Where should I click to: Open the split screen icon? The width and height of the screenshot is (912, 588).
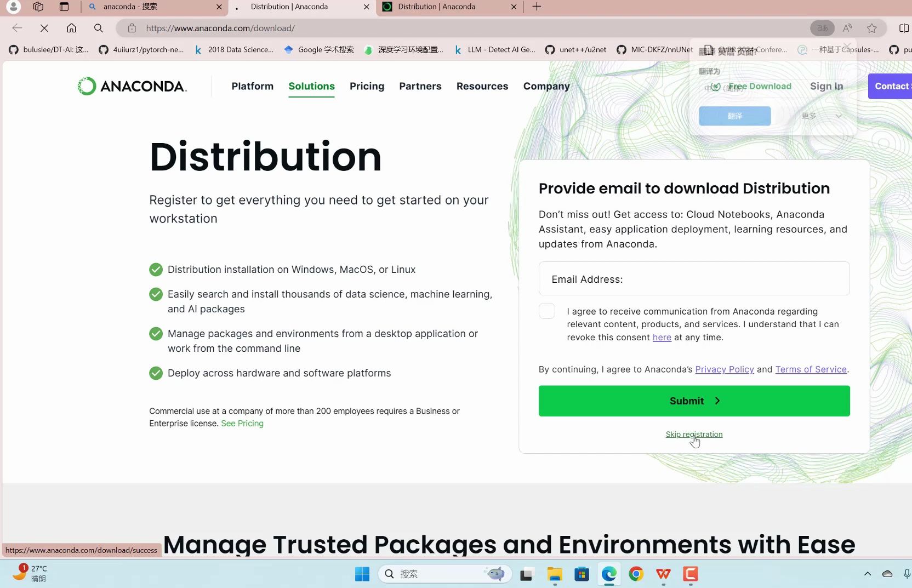pyautogui.click(x=904, y=28)
